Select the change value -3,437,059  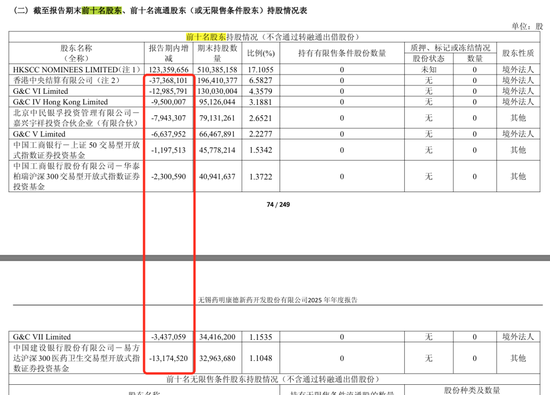pyautogui.click(x=168, y=337)
